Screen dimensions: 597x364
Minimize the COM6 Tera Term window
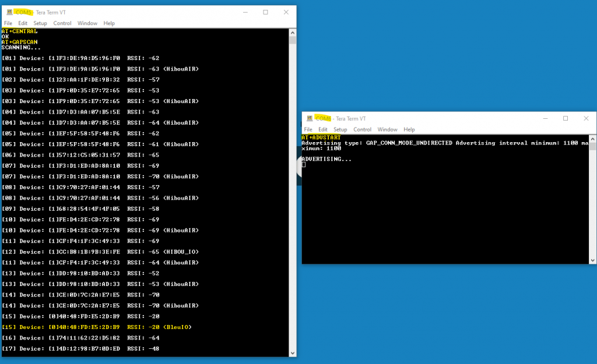[545, 118]
